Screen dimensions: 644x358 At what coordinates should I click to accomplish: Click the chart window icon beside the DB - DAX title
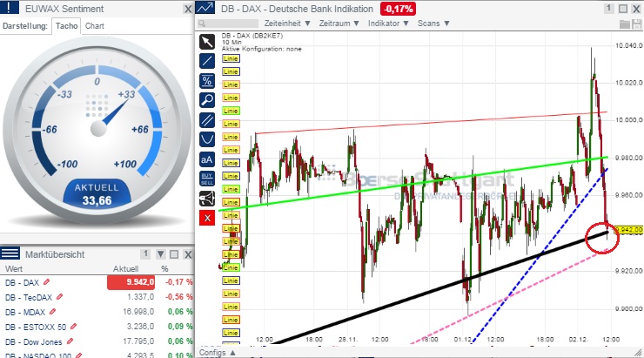click(x=205, y=8)
